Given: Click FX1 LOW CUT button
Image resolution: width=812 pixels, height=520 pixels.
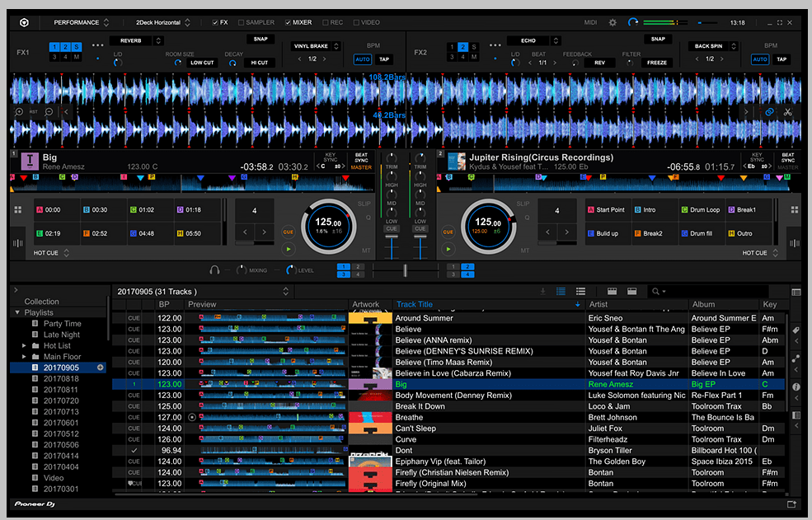Looking at the screenshot, I should (202, 63).
